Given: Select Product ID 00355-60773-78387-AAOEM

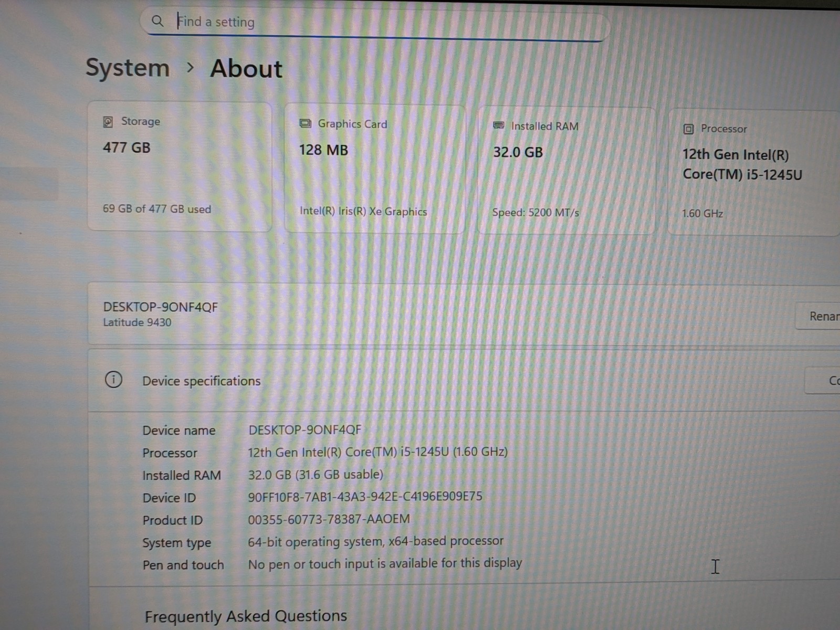Looking at the screenshot, I should (x=329, y=519).
